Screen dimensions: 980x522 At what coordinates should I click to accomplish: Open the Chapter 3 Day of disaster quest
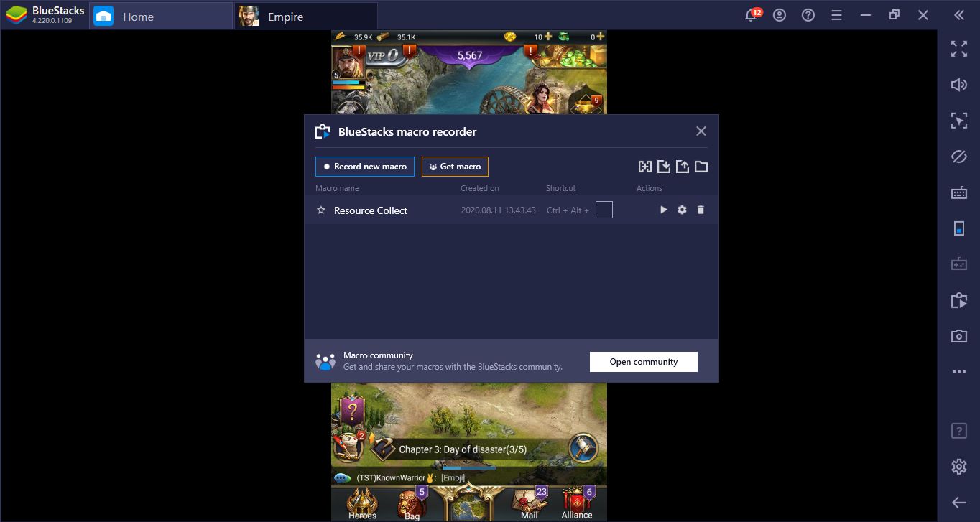coord(463,449)
